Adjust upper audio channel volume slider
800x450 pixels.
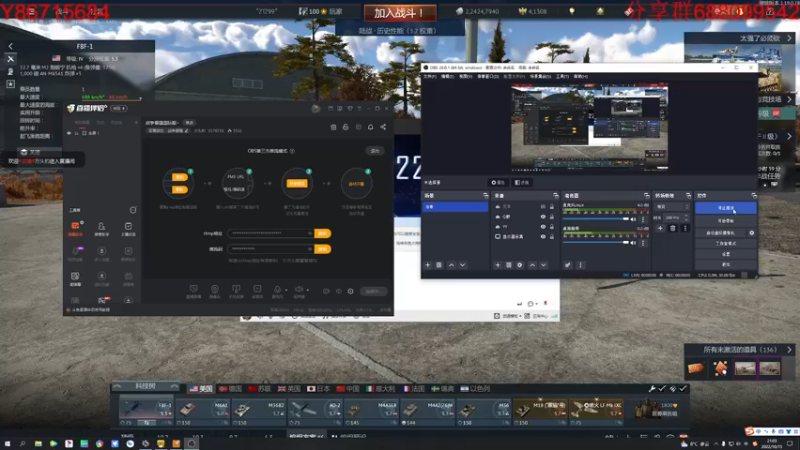coord(596,219)
